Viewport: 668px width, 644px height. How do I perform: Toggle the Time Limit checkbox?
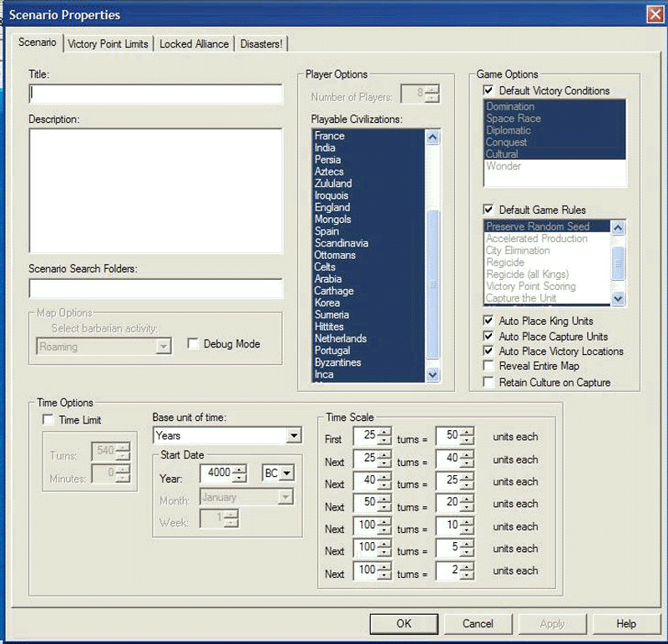pyautogui.click(x=48, y=420)
